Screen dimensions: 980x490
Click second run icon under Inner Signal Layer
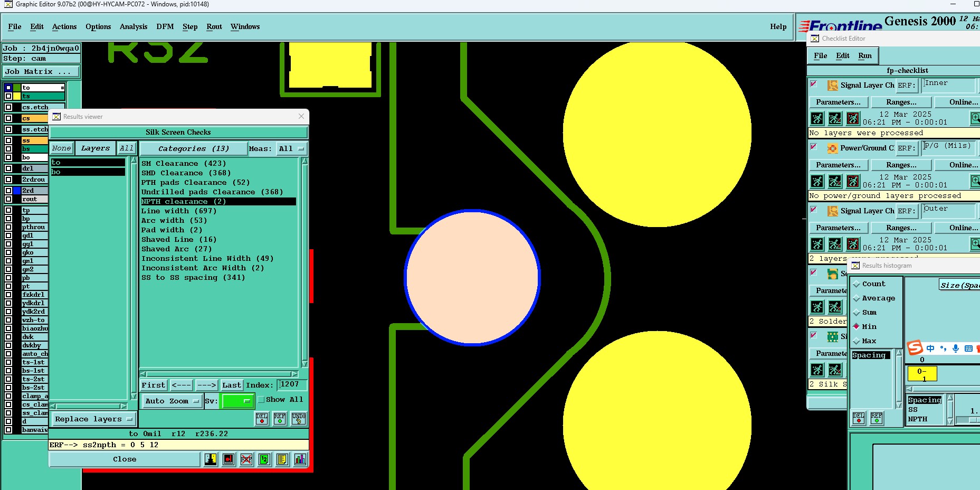pyautogui.click(x=835, y=118)
